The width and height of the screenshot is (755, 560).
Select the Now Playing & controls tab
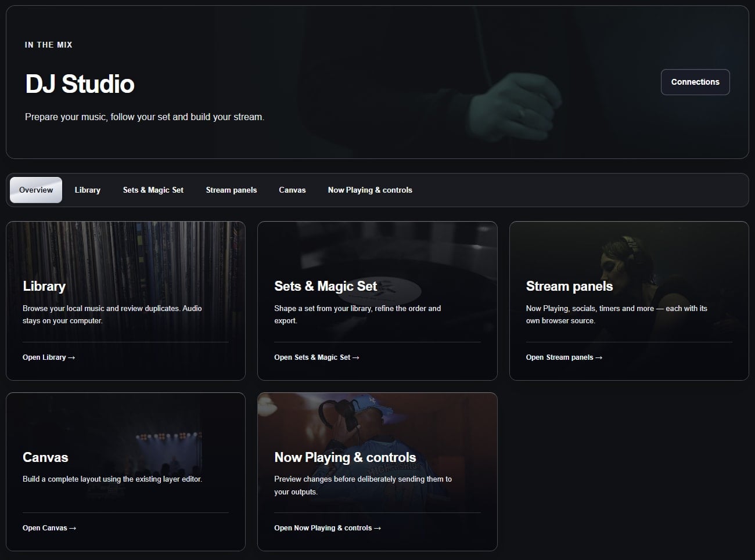(x=370, y=190)
